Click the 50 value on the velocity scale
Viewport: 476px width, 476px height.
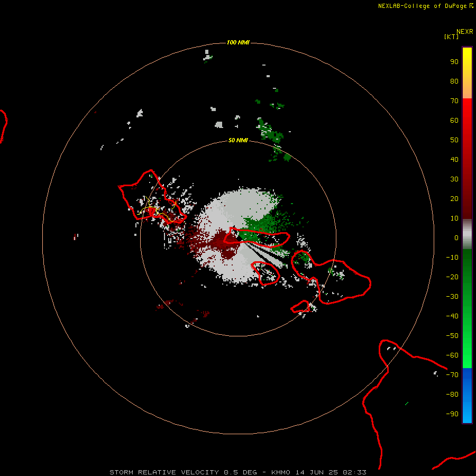(454, 140)
